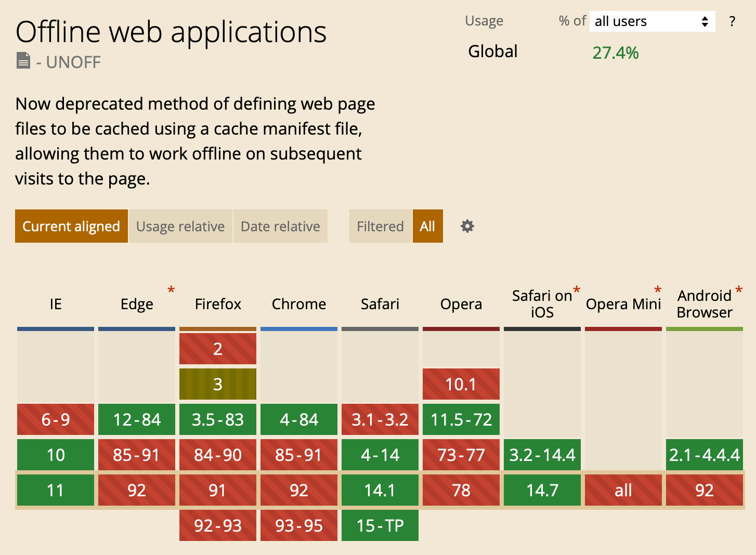Select the Opera Mini all cell
Viewport: 756px width, 555px height.
click(x=623, y=490)
